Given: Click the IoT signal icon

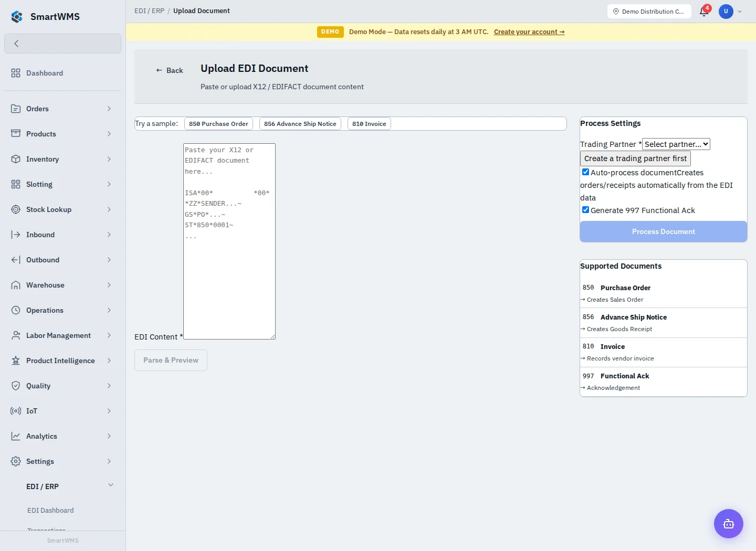Looking at the screenshot, I should [16, 411].
